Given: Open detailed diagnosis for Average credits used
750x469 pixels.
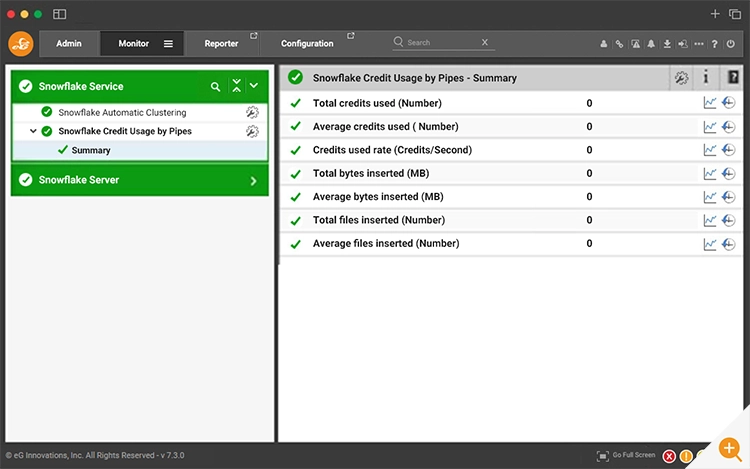Looking at the screenshot, I should tap(728, 126).
